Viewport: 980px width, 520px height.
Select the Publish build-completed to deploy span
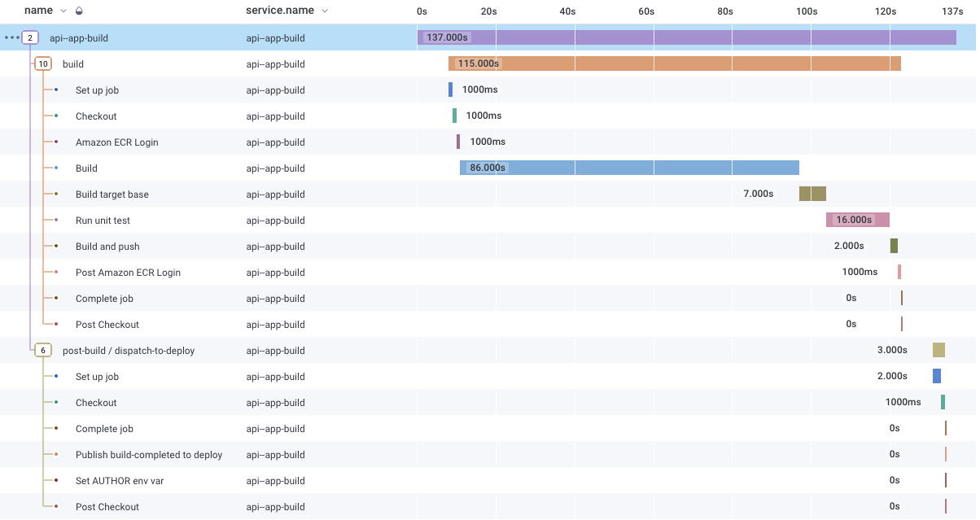pyautogui.click(x=149, y=455)
